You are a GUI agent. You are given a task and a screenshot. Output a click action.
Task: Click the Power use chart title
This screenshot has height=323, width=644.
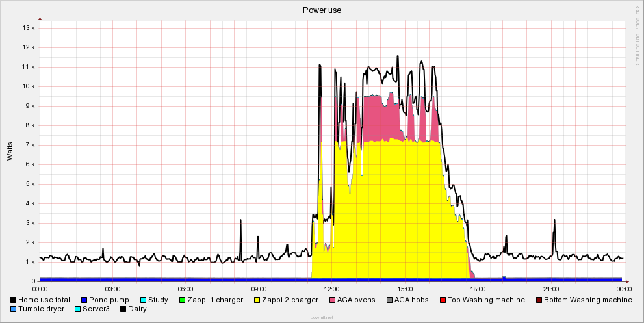pyautogui.click(x=322, y=10)
